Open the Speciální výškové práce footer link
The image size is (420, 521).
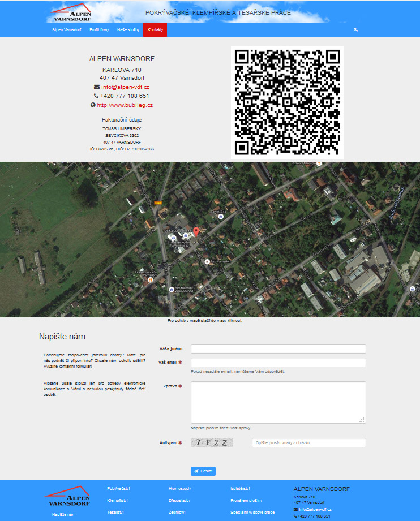[252, 513]
